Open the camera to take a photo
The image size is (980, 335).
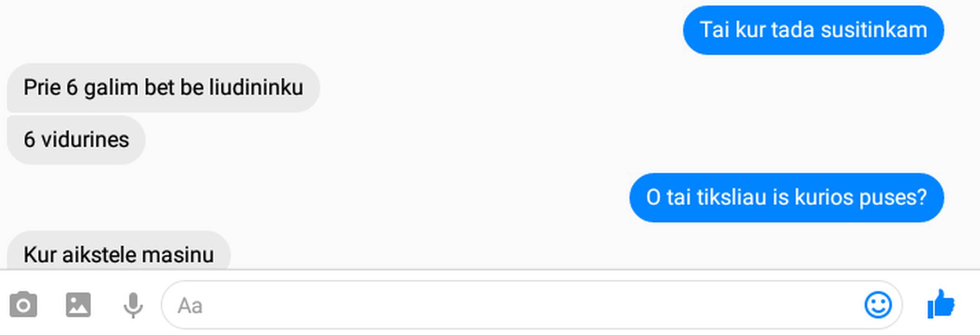(x=23, y=305)
